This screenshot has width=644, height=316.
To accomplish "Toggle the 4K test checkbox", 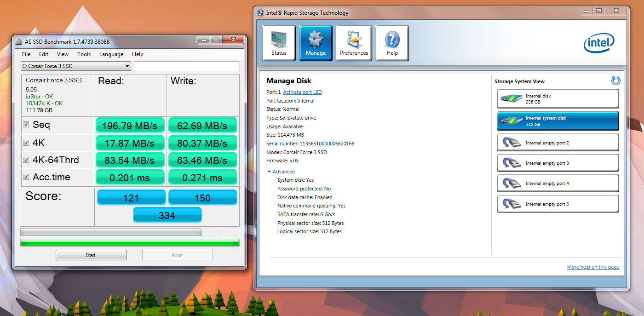I will (x=26, y=143).
